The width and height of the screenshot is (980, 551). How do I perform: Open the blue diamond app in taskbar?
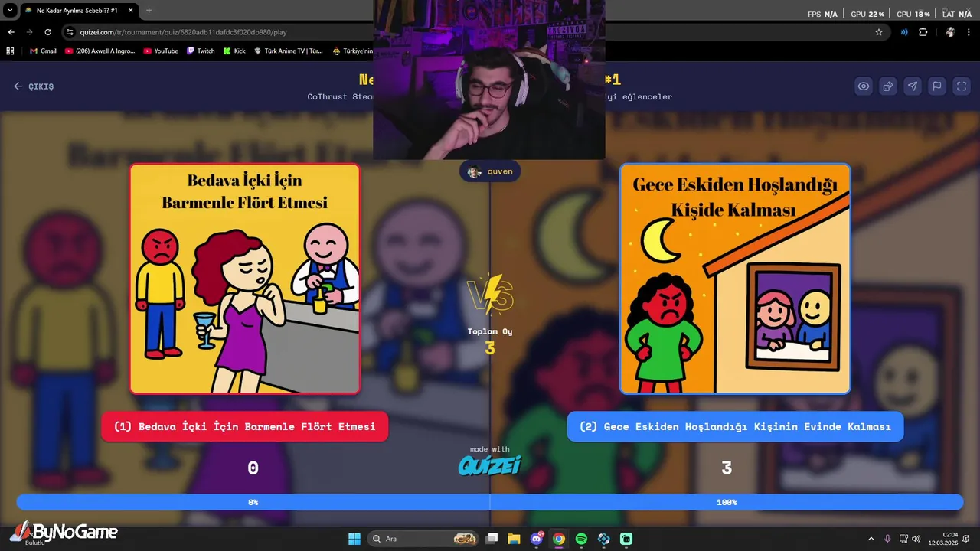click(604, 539)
